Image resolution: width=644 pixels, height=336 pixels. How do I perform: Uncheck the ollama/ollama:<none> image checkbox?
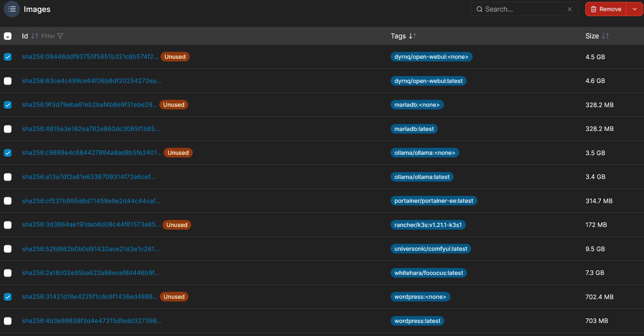tap(8, 153)
